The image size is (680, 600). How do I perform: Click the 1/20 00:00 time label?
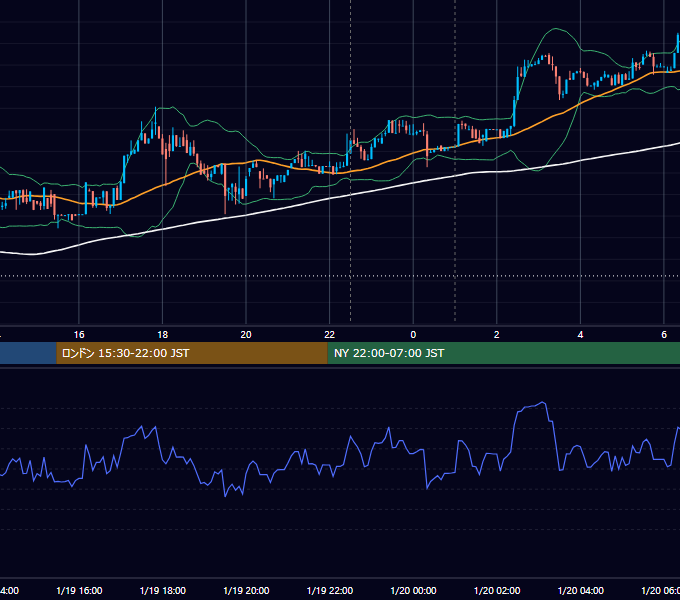[413, 590]
